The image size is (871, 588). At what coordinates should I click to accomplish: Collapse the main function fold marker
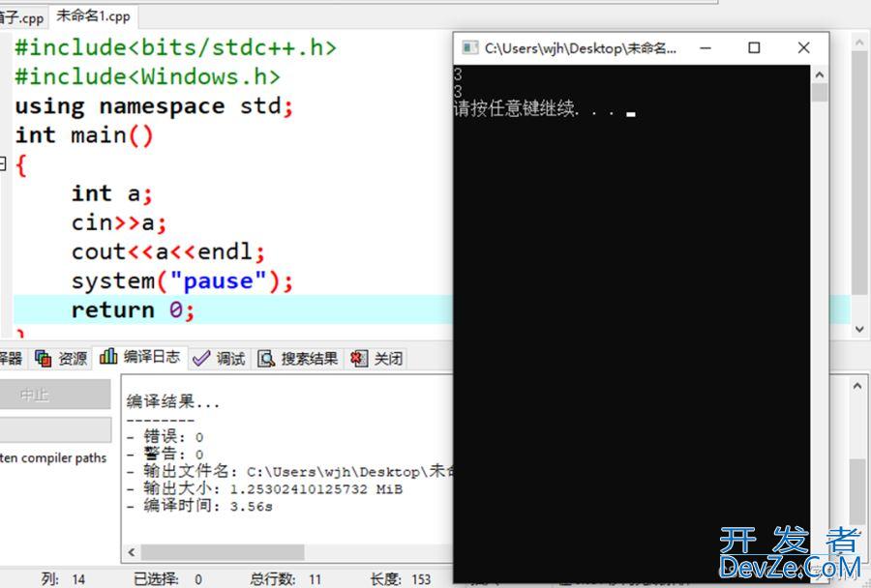coord(3,163)
